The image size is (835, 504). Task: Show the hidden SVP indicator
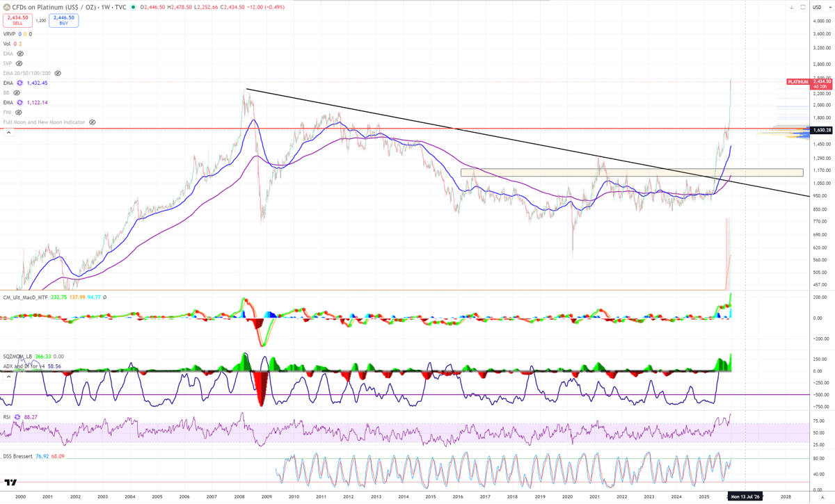point(19,63)
